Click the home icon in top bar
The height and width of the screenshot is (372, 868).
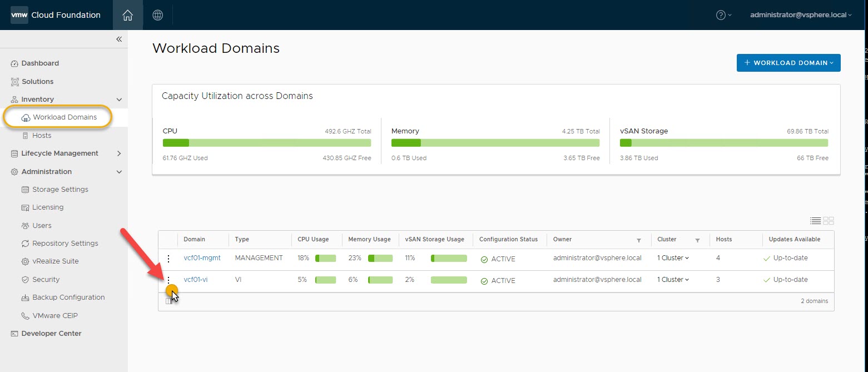pos(127,15)
